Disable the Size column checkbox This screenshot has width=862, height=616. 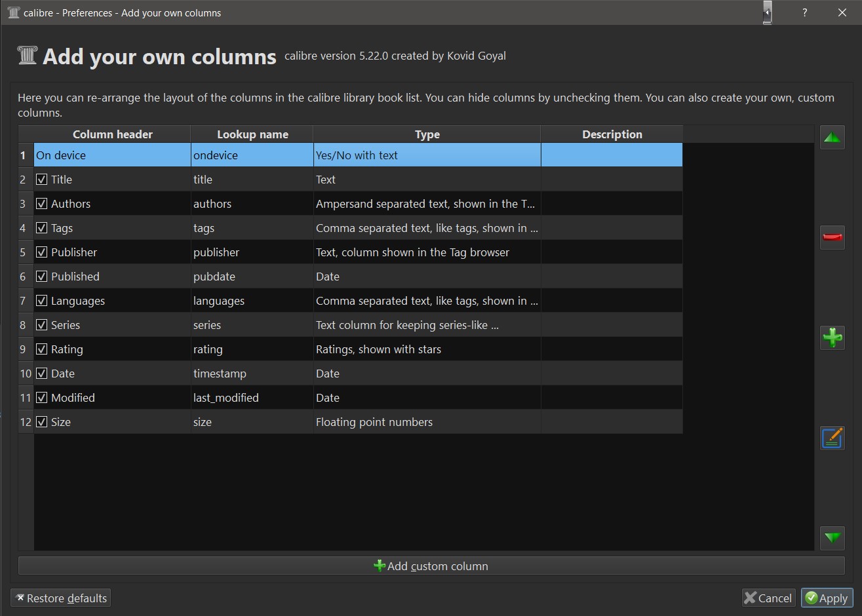pyautogui.click(x=42, y=422)
